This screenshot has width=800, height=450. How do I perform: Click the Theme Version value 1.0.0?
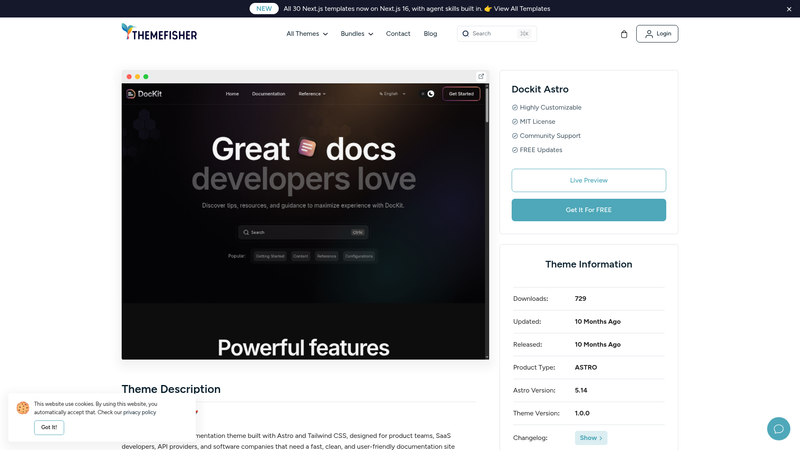[x=582, y=413]
